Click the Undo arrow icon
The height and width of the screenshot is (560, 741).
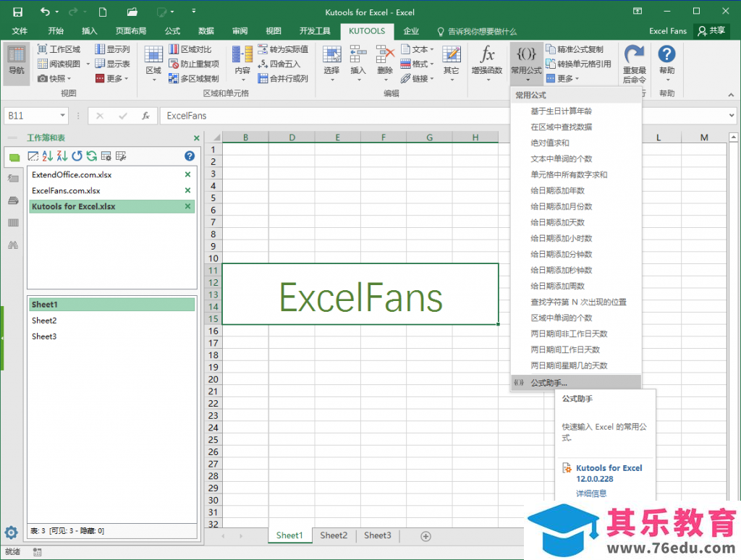click(x=45, y=12)
